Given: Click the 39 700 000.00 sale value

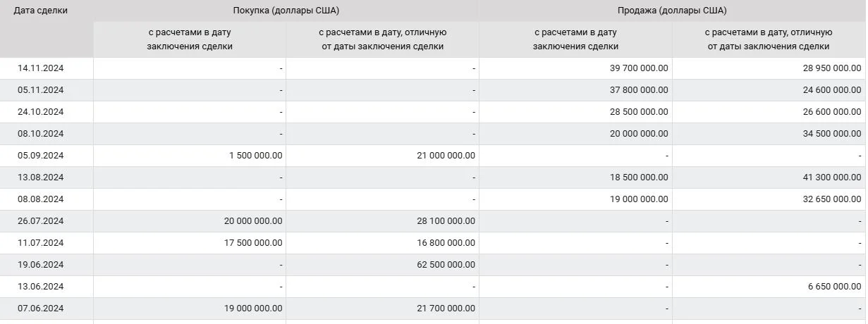Looking at the screenshot, I should point(639,68).
